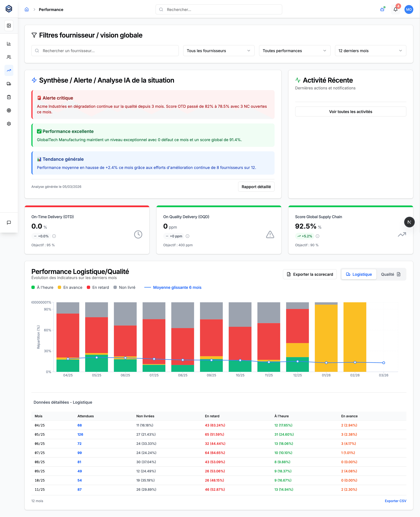Open 'Toutes performances' dropdown
The image size is (420, 517).
(294, 51)
